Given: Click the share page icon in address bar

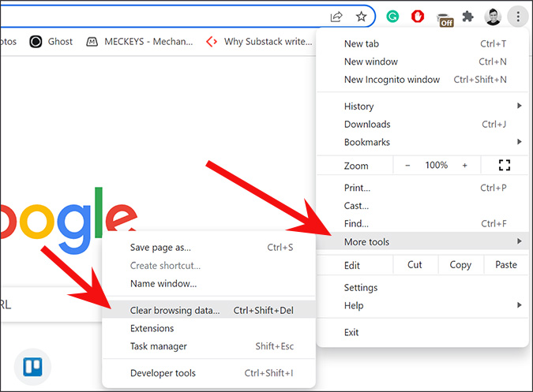Looking at the screenshot, I should coord(336,17).
